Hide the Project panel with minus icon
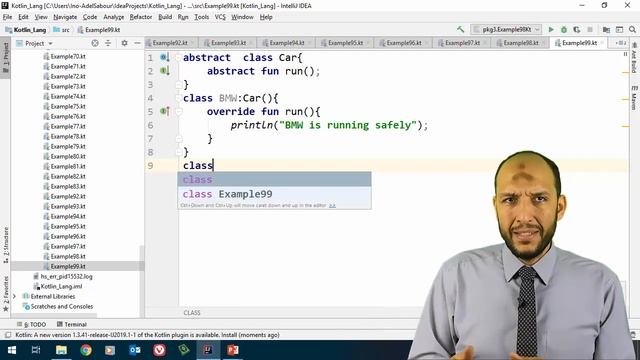This screenshot has height=360, width=640. pos(137,43)
